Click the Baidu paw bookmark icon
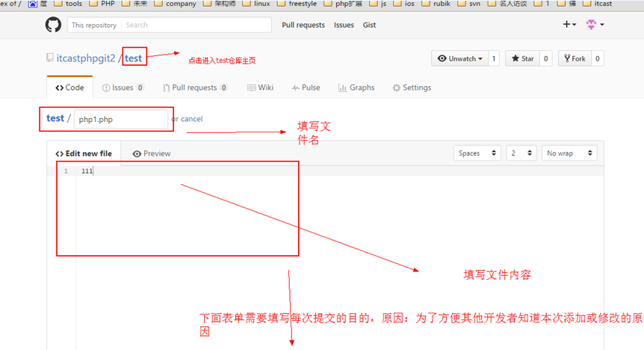 [32, 4]
